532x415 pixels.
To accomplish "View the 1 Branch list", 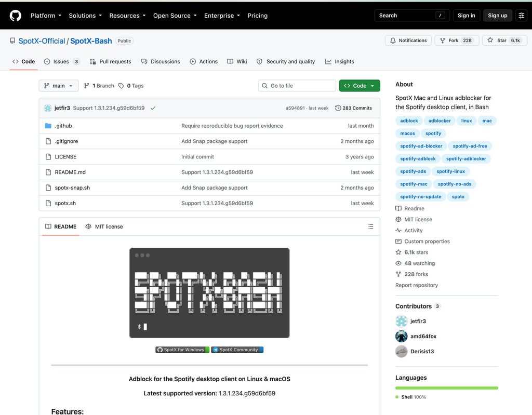I will [x=99, y=86].
